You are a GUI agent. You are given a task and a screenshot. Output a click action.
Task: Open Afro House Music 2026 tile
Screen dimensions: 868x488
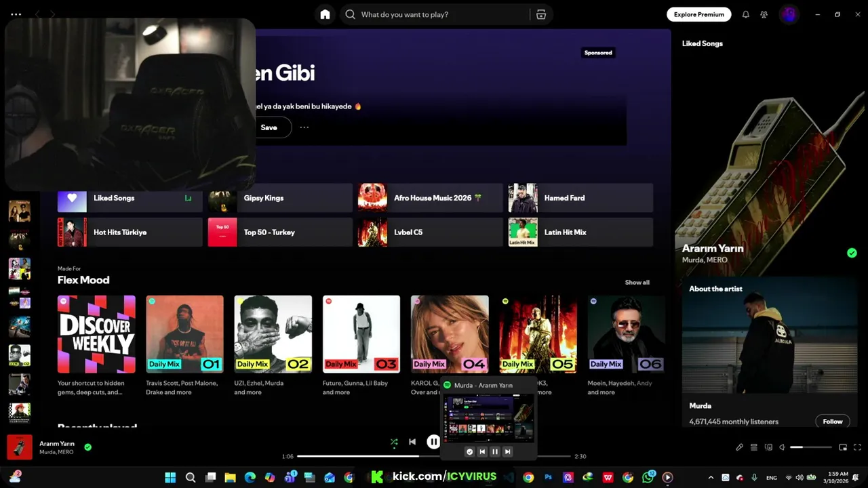[x=431, y=198]
